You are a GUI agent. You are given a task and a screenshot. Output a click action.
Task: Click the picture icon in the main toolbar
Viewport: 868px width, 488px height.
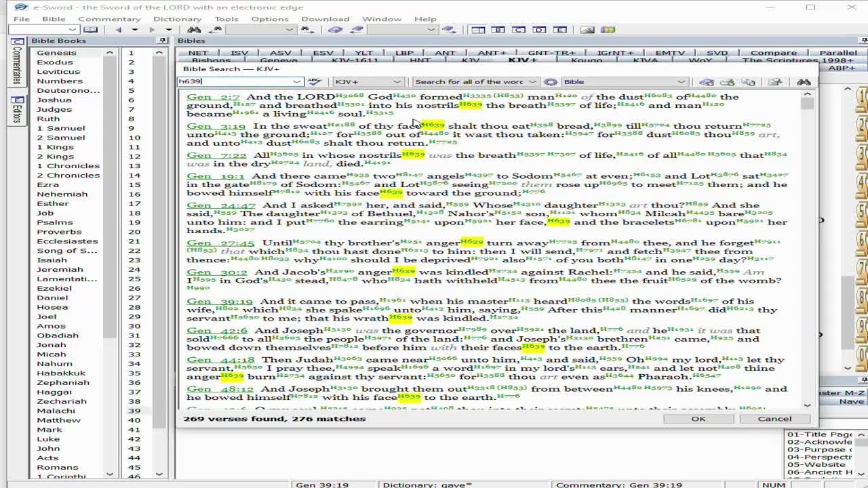[587, 30]
